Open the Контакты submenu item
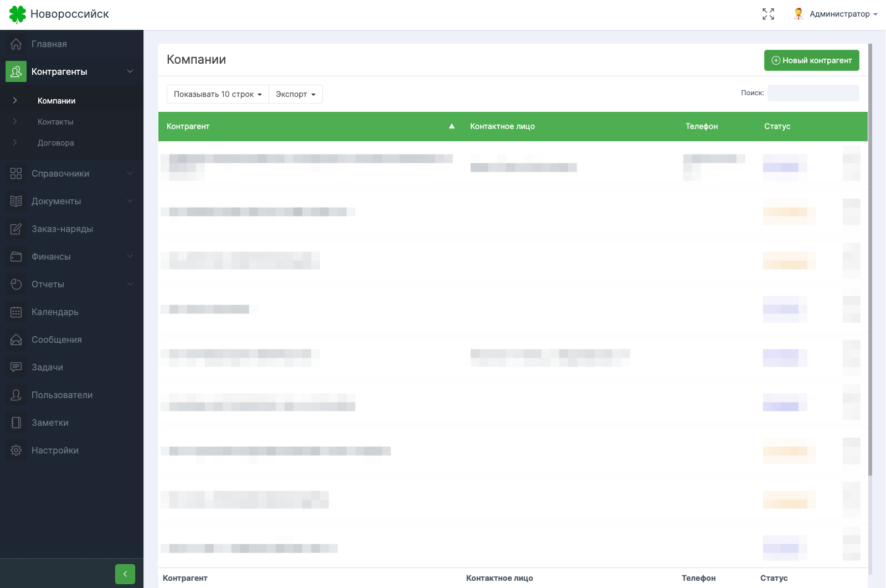This screenshot has height=588, width=886. [x=55, y=122]
